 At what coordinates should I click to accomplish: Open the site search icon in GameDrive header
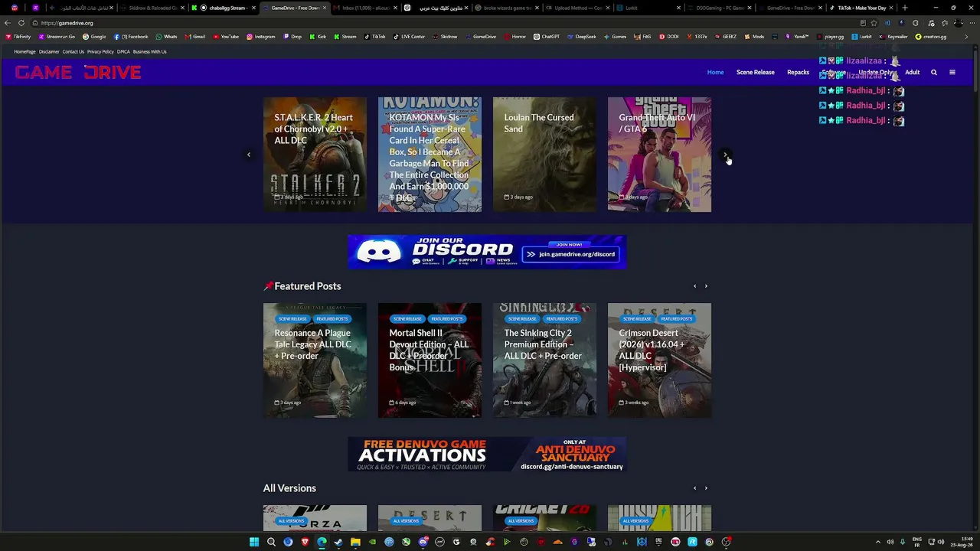[x=934, y=73]
